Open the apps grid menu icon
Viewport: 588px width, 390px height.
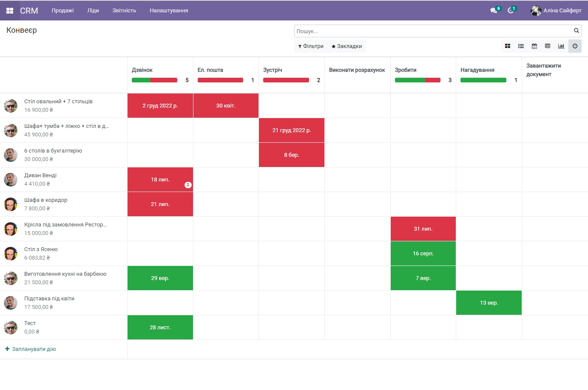pos(9,11)
